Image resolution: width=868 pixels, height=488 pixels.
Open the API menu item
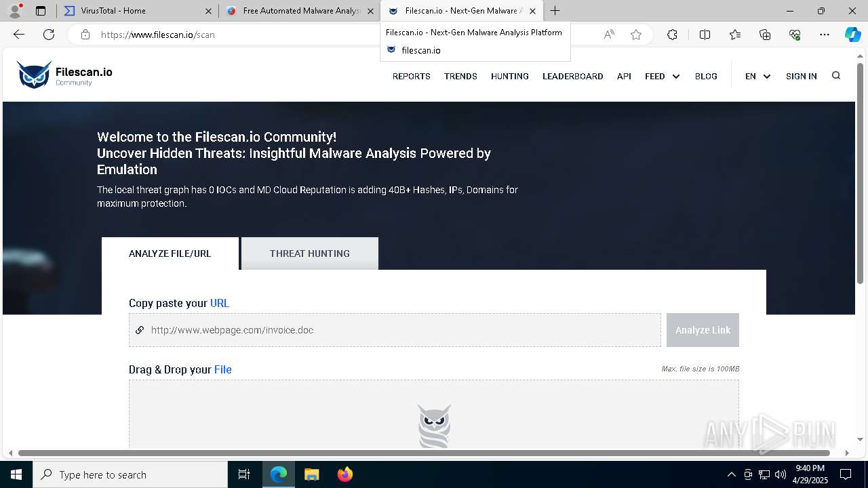[x=624, y=76]
